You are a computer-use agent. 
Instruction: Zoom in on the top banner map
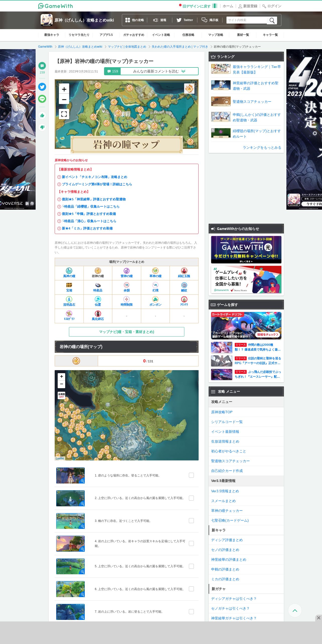click(64, 89)
